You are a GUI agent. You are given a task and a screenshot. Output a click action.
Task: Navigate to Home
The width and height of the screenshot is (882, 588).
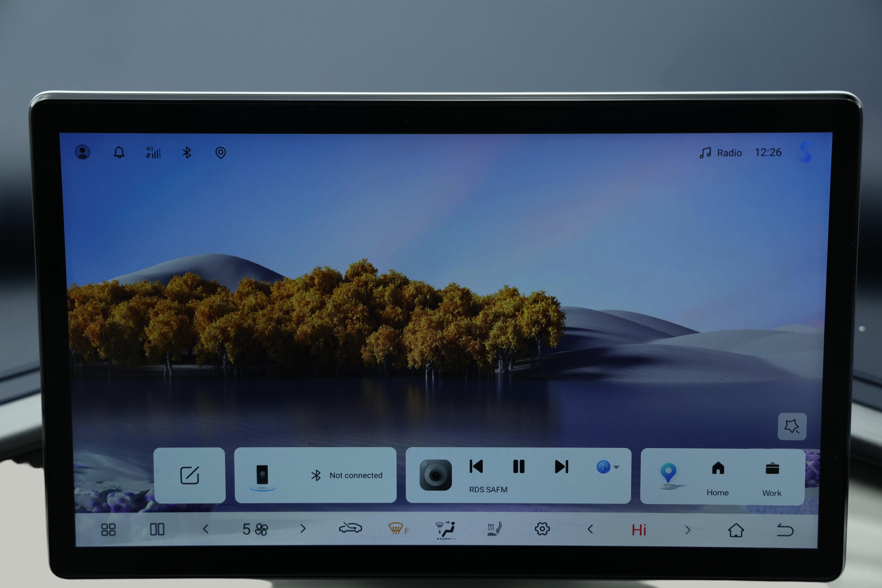[718, 479]
